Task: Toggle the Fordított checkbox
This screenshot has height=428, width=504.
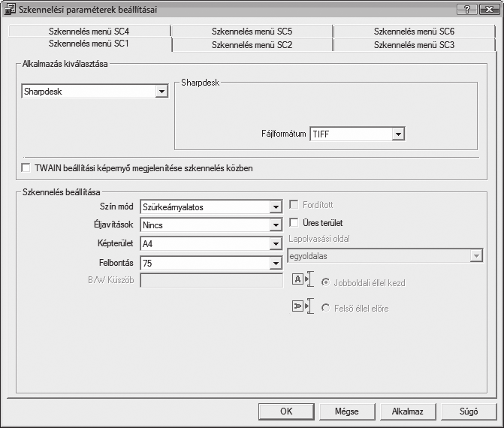Action: click(294, 204)
